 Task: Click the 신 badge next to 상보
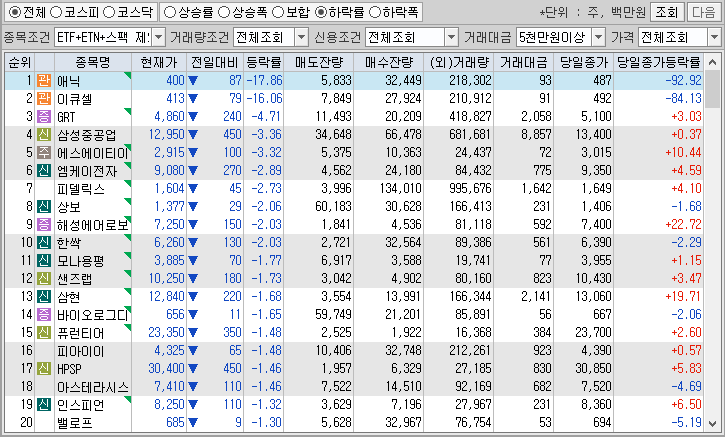pos(44,207)
